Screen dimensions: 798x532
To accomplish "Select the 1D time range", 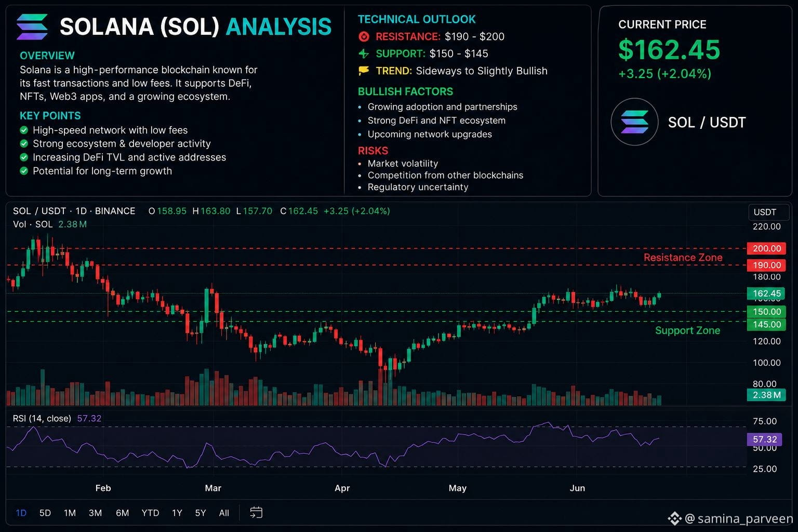I will pos(21,513).
